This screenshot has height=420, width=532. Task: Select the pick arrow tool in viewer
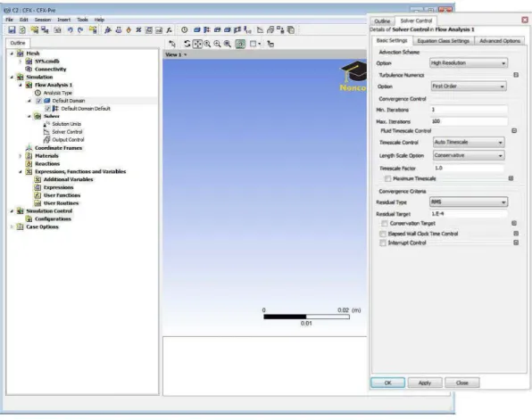pos(172,44)
